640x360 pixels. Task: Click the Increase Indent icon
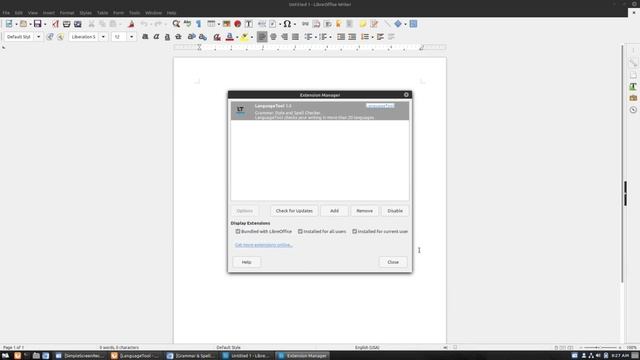(341, 37)
